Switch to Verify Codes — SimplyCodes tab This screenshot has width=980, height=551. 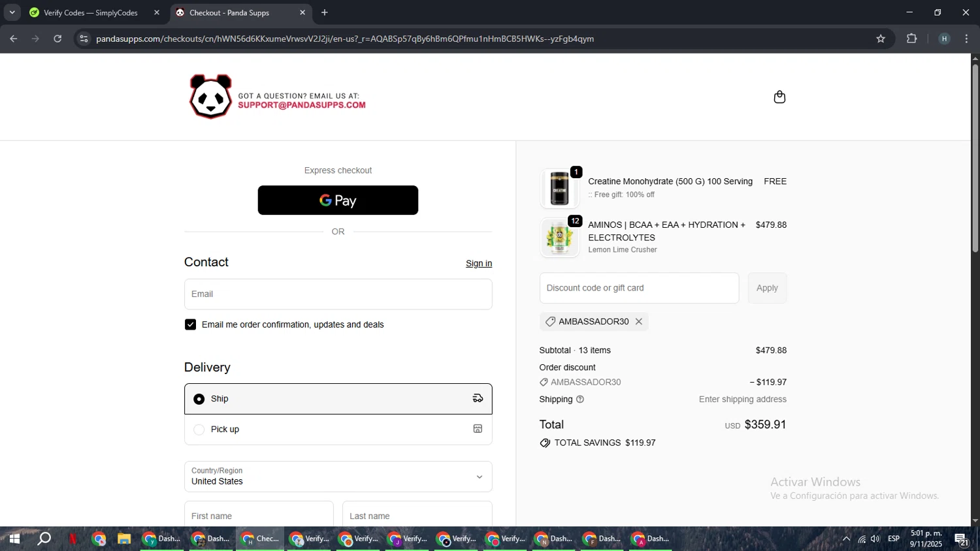click(91, 12)
